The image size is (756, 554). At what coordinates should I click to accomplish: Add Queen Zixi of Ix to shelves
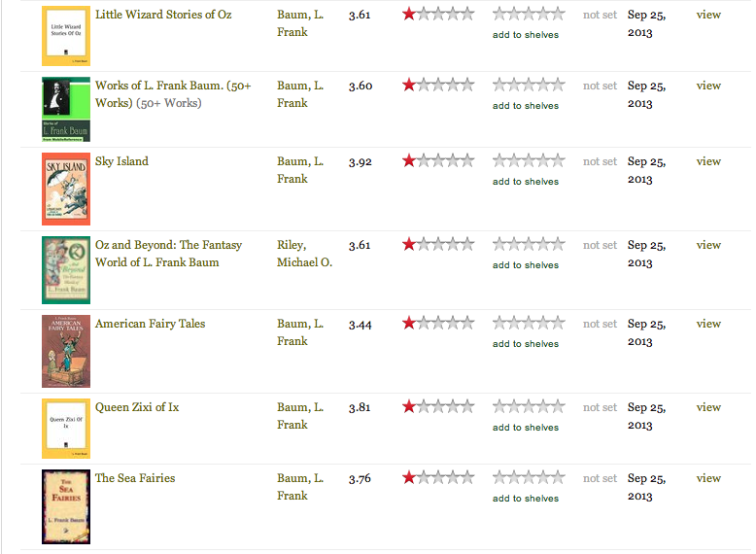pyautogui.click(x=526, y=428)
